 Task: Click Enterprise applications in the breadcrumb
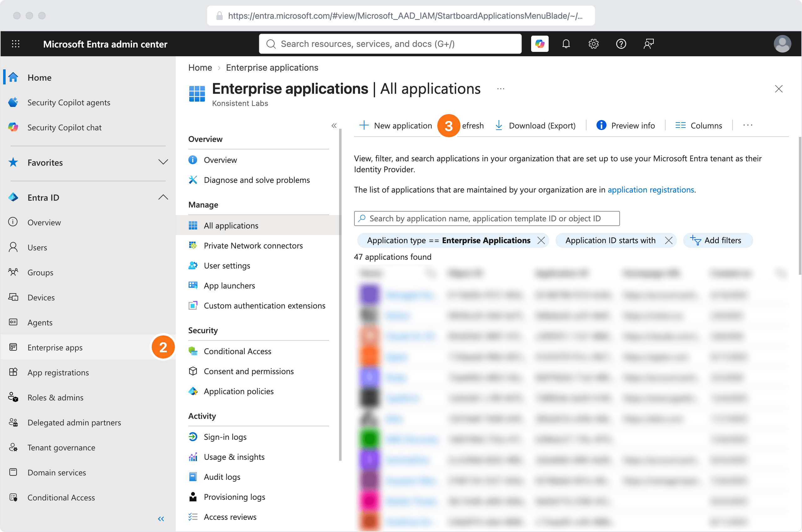tap(272, 68)
